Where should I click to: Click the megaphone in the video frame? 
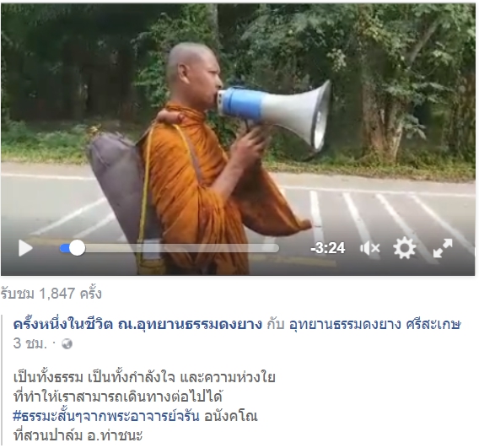click(x=275, y=115)
